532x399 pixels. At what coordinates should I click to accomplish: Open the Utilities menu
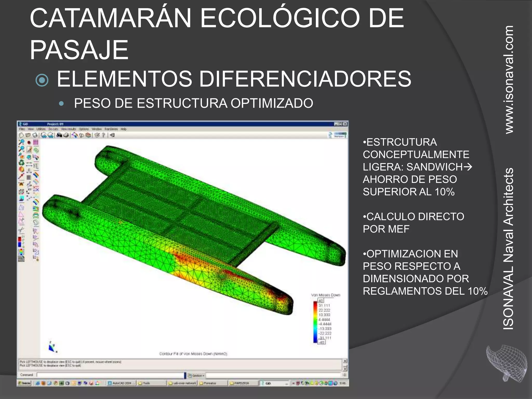(x=41, y=129)
